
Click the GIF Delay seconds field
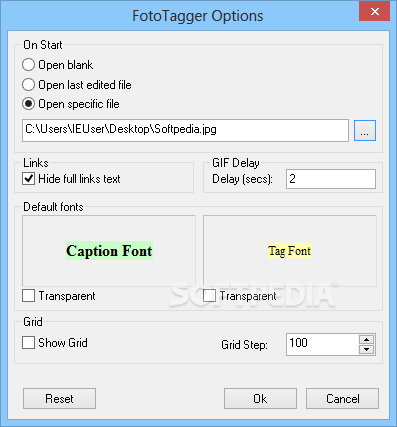tap(331, 179)
